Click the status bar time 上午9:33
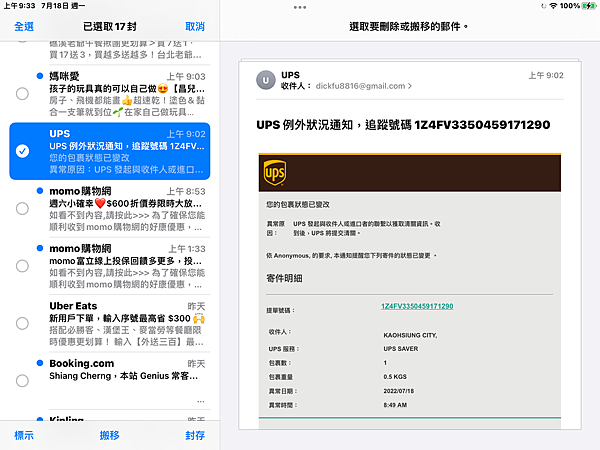Image resolution: width=600 pixels, height=450 pixels. coord(19,6)
